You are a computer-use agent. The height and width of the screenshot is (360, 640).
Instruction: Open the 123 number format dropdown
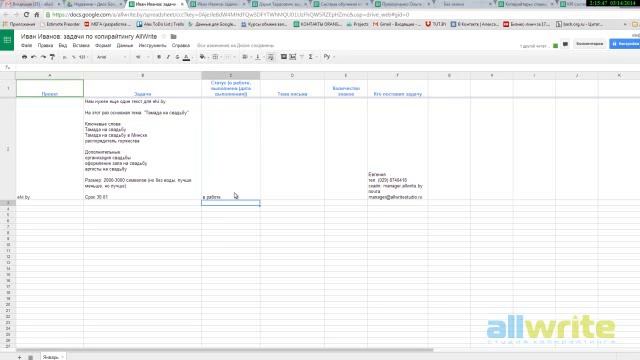pyautogui.click(x=83, y=57)
